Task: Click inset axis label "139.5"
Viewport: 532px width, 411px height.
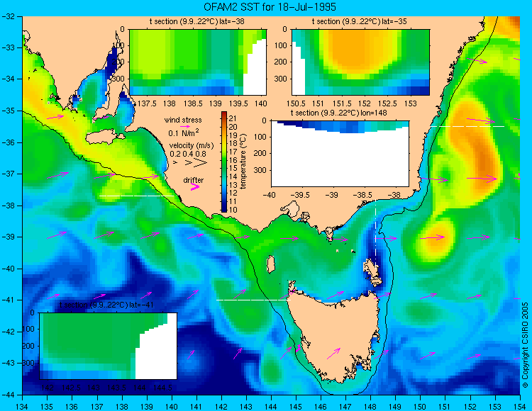Action: tap(238, 103)
